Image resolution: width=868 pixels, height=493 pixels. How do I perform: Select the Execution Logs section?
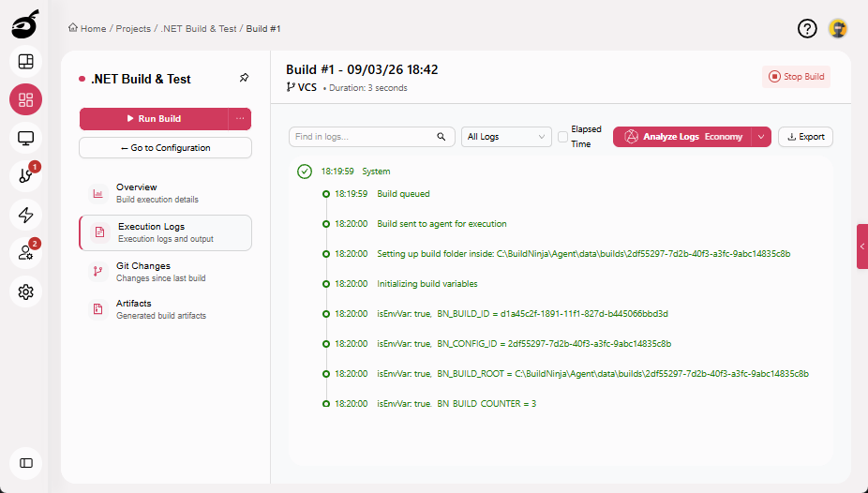165,232
